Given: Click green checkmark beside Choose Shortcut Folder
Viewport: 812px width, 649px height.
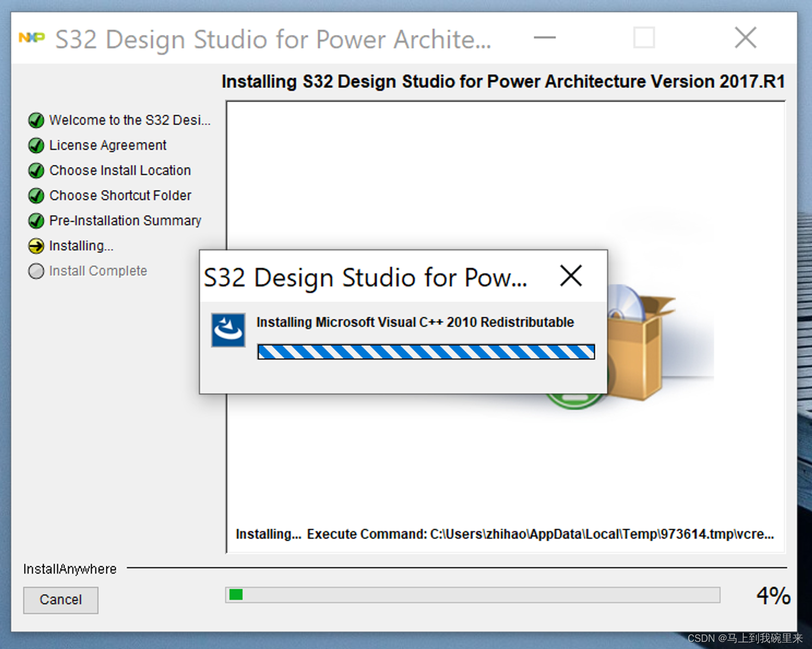Looking at the screenshot, I should [36, 195].
